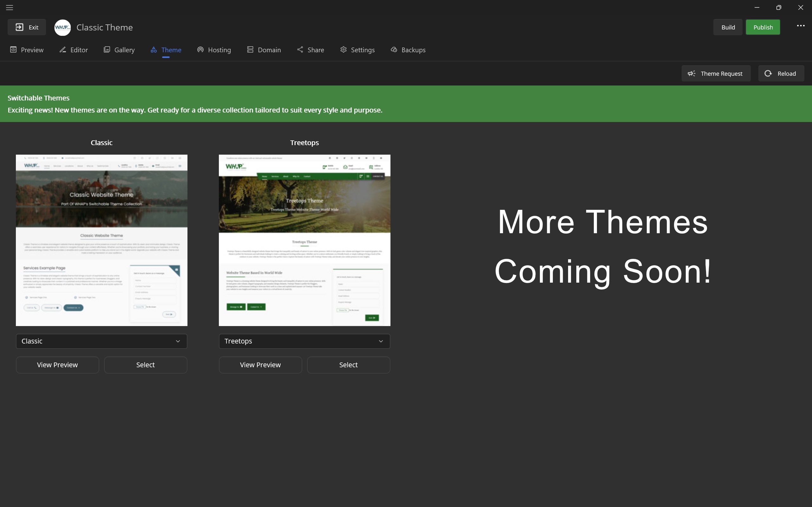Click Select button under Classic theme
812x507 pixels.
145,365
